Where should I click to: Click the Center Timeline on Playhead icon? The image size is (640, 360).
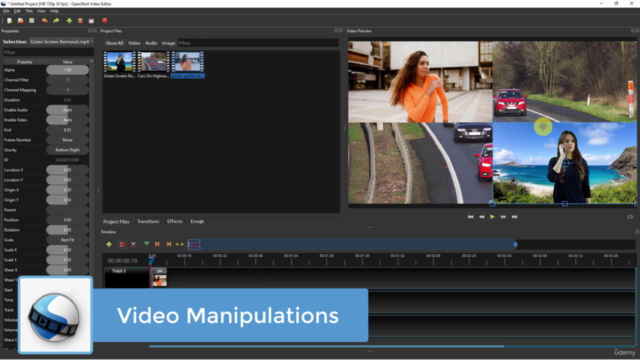pos(180,244)
